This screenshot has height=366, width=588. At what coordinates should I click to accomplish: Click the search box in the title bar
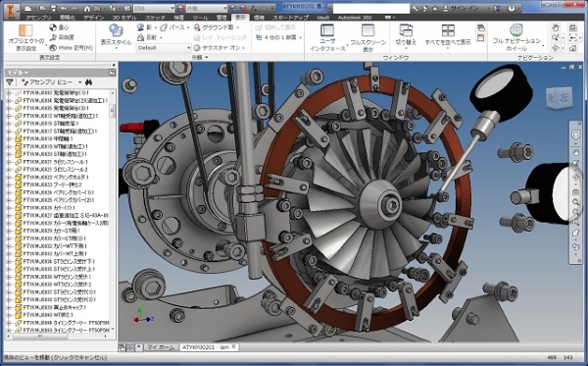pos(371,8)
